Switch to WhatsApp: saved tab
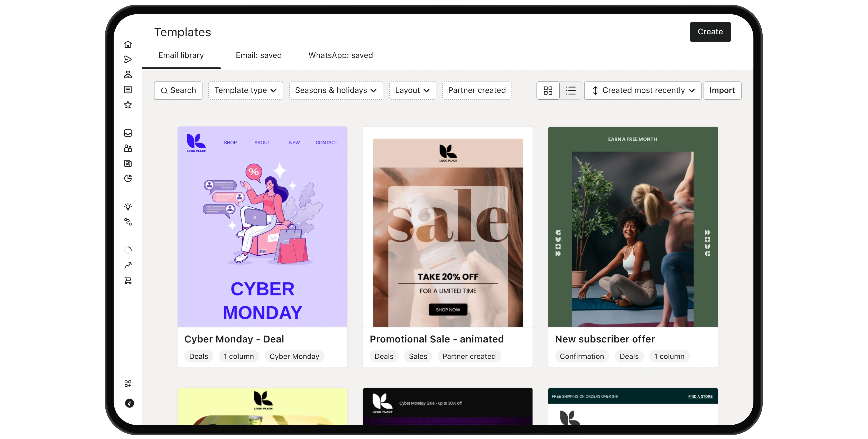Image resolution: width=868 pixels, height=439 pixels. [340, 55]
